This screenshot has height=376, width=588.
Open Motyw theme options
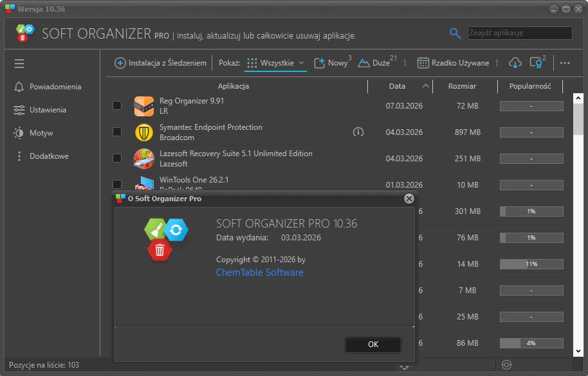click(33, 133)
